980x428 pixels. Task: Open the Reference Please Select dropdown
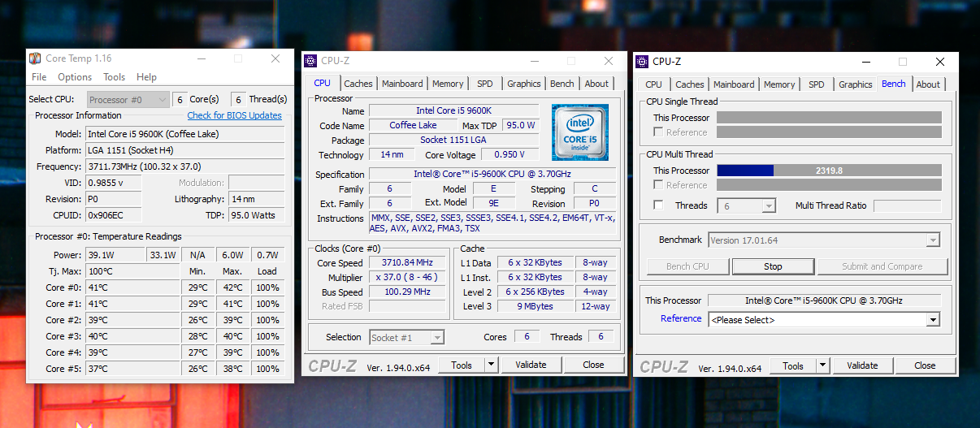coord(824,320)
